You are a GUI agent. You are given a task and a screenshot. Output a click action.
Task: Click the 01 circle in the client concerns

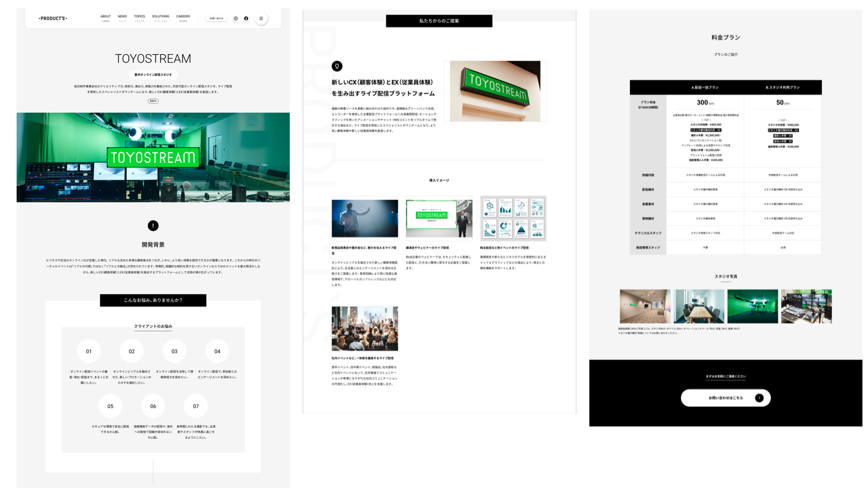click(89, 351)
